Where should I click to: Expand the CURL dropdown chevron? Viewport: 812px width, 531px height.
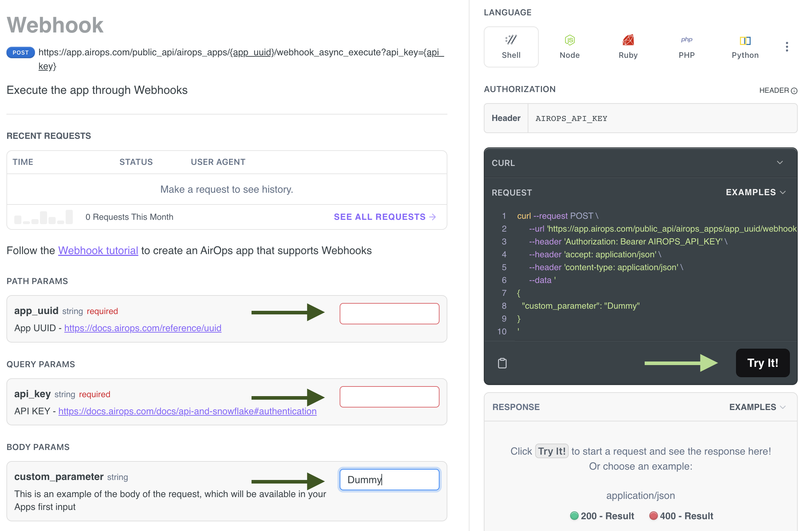[780, 163]
